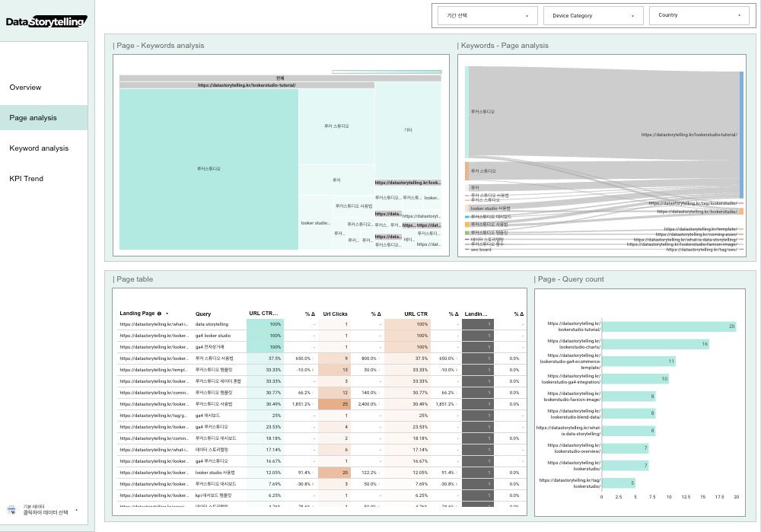
Task: Click the Url Clicks cell showing 25
Action: tap(333, 404)
